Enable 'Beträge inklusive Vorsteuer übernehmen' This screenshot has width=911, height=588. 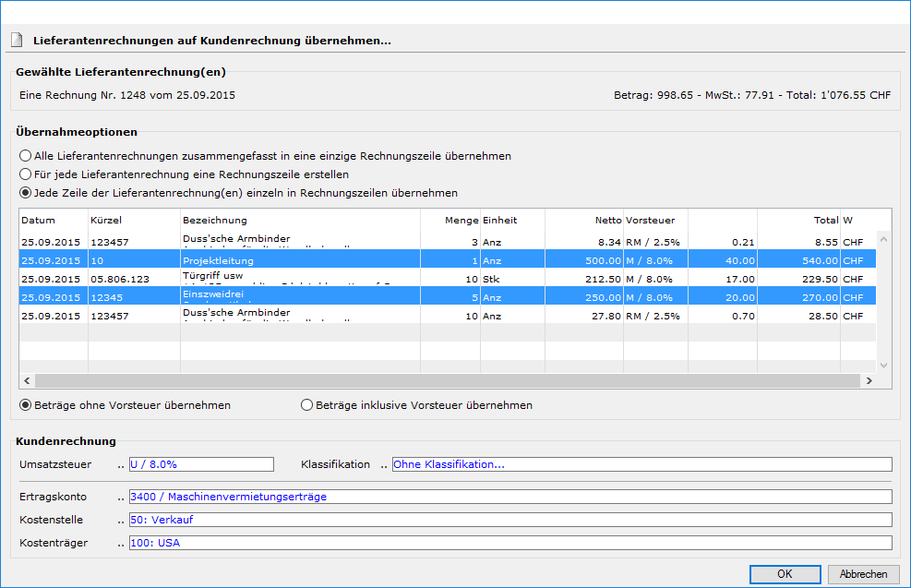pos(307,405)
